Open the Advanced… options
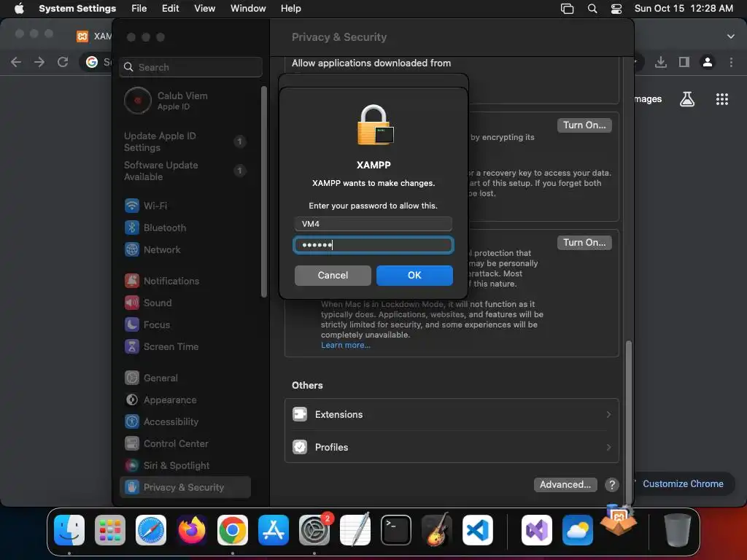This screenshot has height=560, width=747. tap(565, 485)
